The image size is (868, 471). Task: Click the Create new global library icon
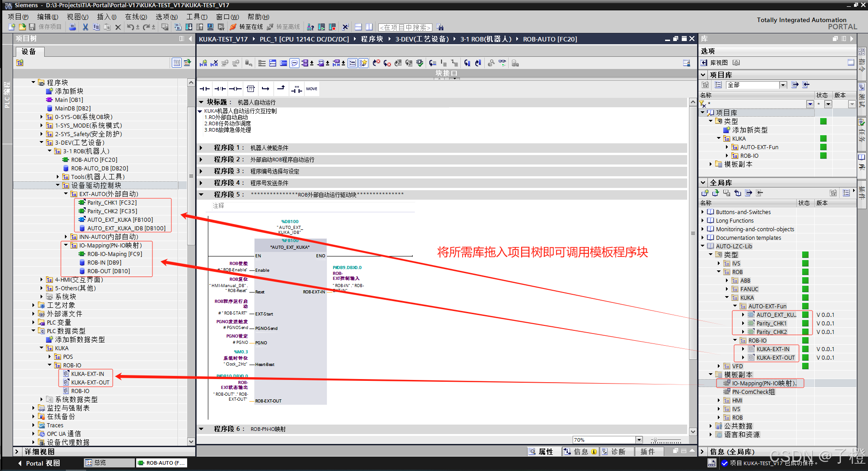pos(705,193)
